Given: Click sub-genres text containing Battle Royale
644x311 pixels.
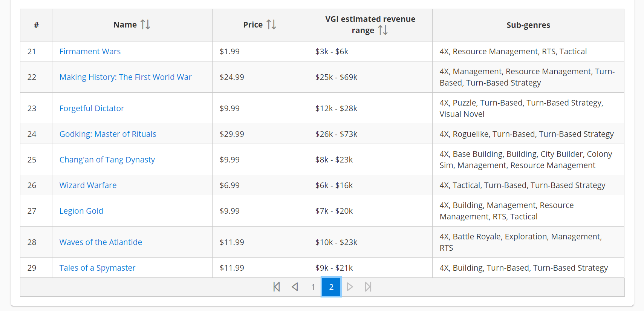Looking at the screenshot, I should (x=521, y=242).
